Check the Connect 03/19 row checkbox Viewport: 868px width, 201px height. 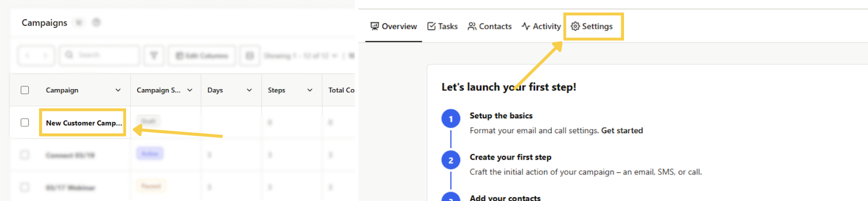click(x=25, y=155)
